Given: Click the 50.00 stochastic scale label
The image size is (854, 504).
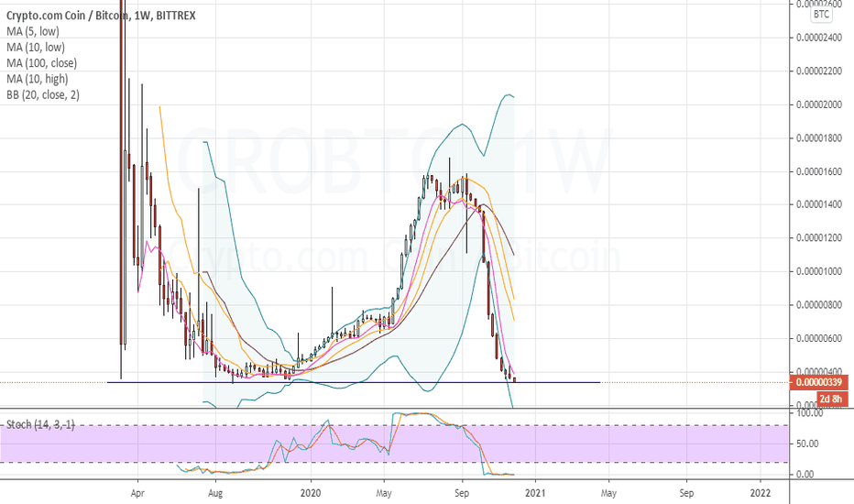Looking at the screenshot, I should (807, 444).
